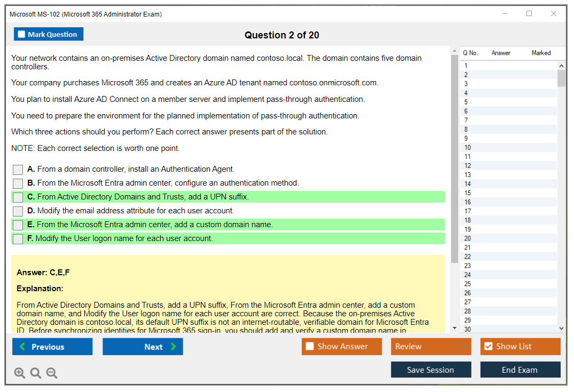Click the Q No. column header
The image size is (574, 392).
coord(470,53)
